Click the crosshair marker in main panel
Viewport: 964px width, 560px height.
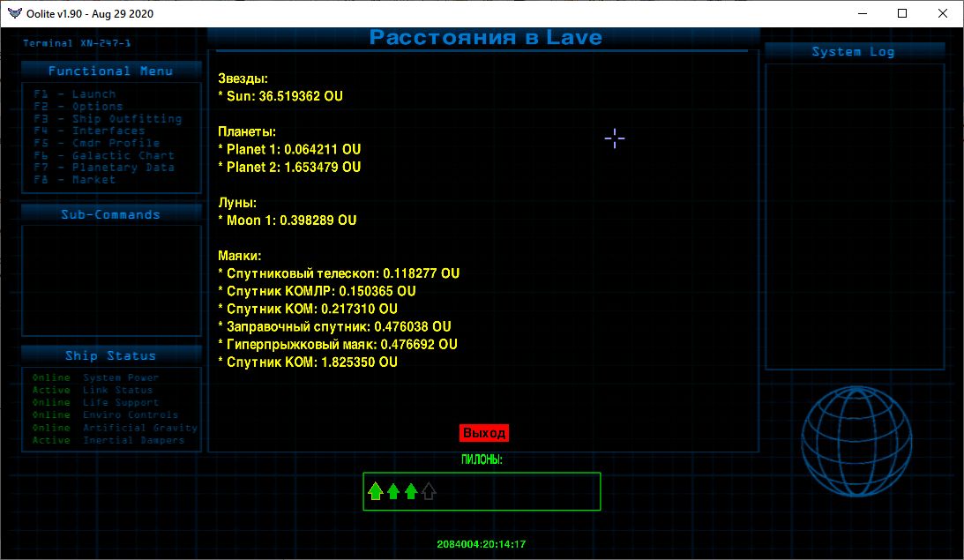click(x=615, y=138)
